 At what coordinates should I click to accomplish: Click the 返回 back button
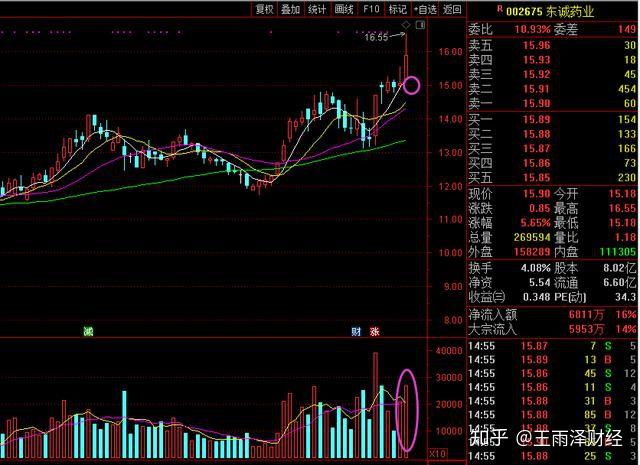452,9
